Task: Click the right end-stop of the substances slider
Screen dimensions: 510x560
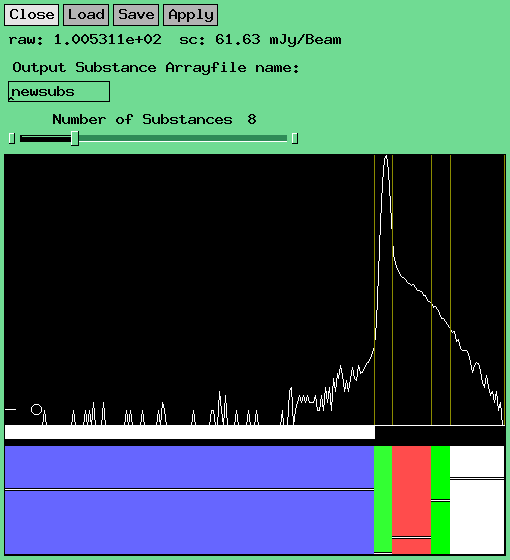Action: [x=295, y=138]
